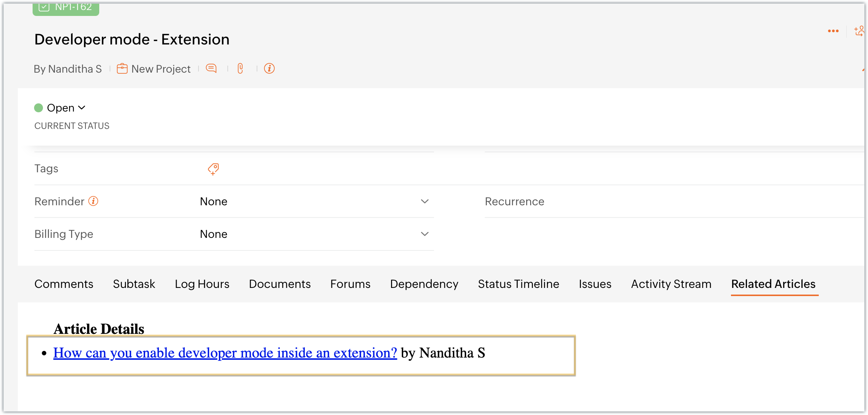Open the Activity Stream tab
The image size is (868, 415).
[x=671, y=284]
